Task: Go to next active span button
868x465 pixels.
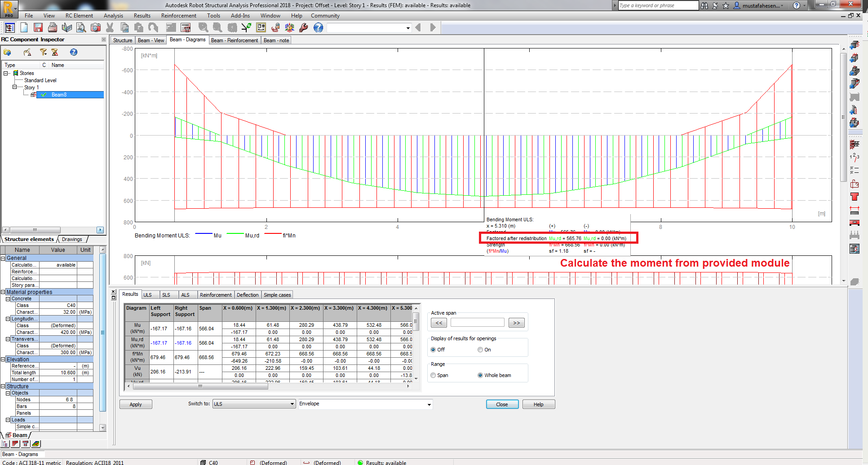Action: (517, 323)
